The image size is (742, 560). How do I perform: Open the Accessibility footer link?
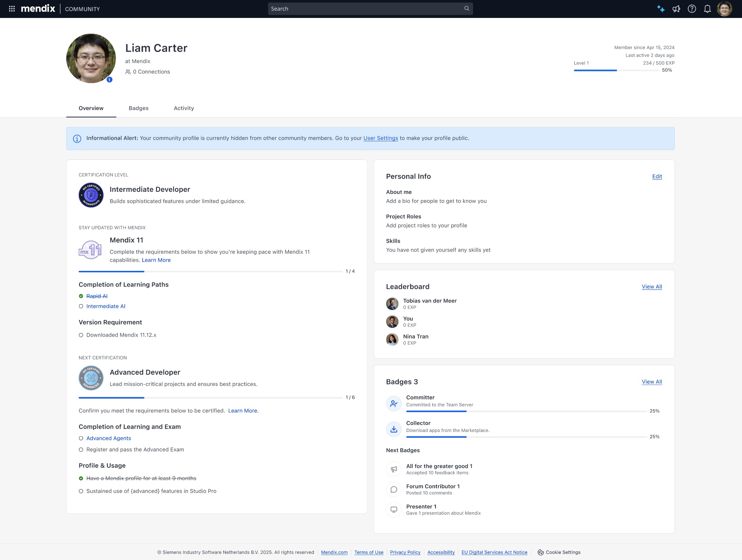point(441,552)
